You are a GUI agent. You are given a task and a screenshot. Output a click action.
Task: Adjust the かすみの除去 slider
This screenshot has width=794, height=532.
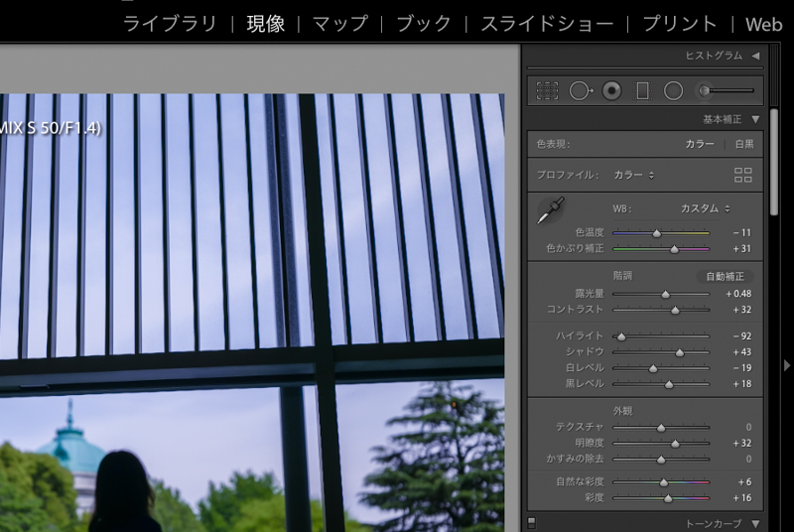click(x=661, y=460)
